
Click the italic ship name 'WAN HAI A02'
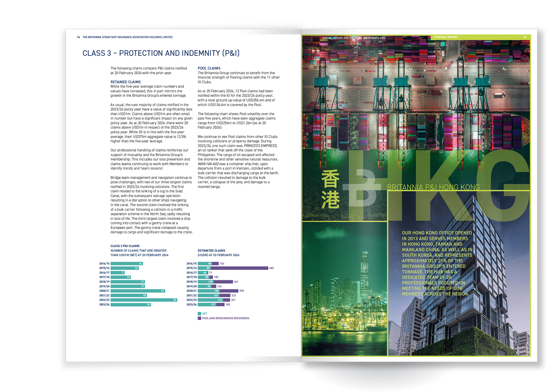click(208, 164)
